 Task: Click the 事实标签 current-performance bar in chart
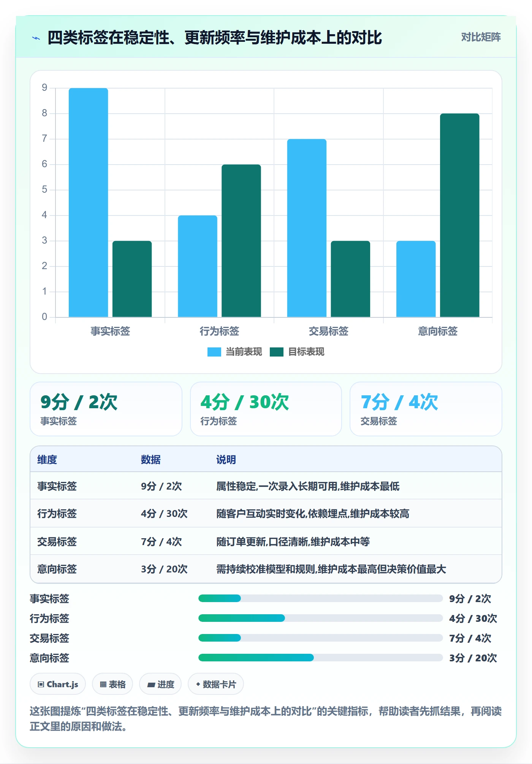[88, 203]
